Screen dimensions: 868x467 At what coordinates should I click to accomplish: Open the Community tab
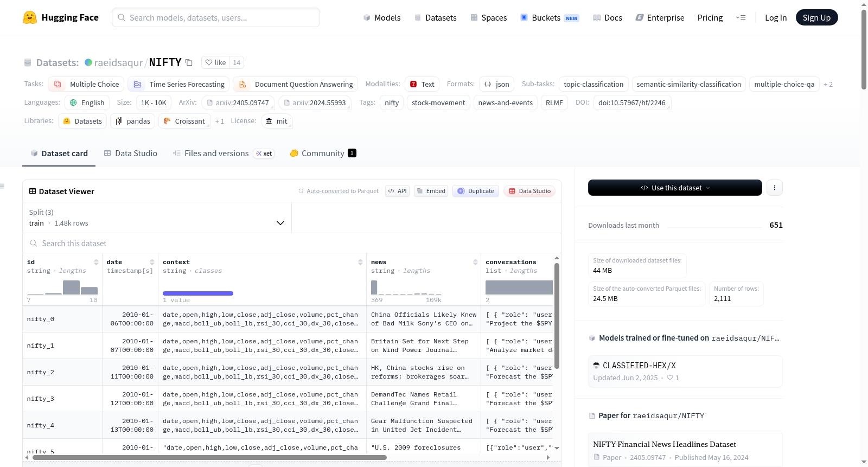coord(323,153)
